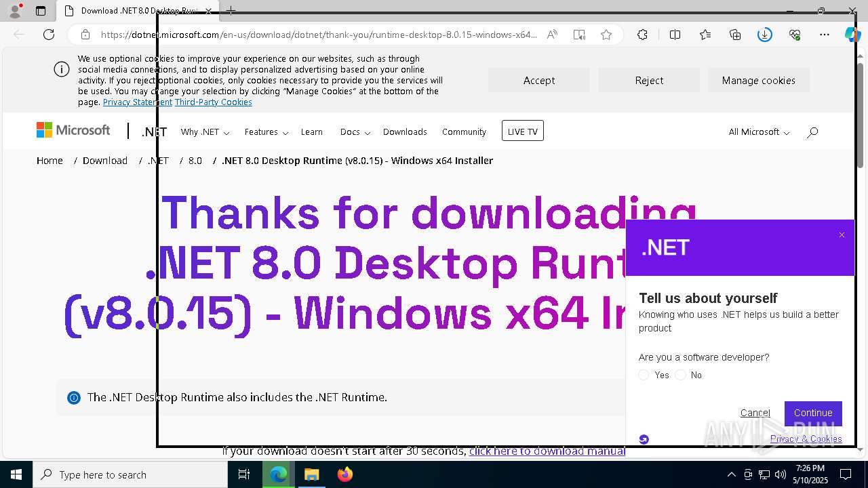The width and height of the screenshot is (868, 488).
Task: Click Cancel in the survey popup
Action: (x=755, y=413)
